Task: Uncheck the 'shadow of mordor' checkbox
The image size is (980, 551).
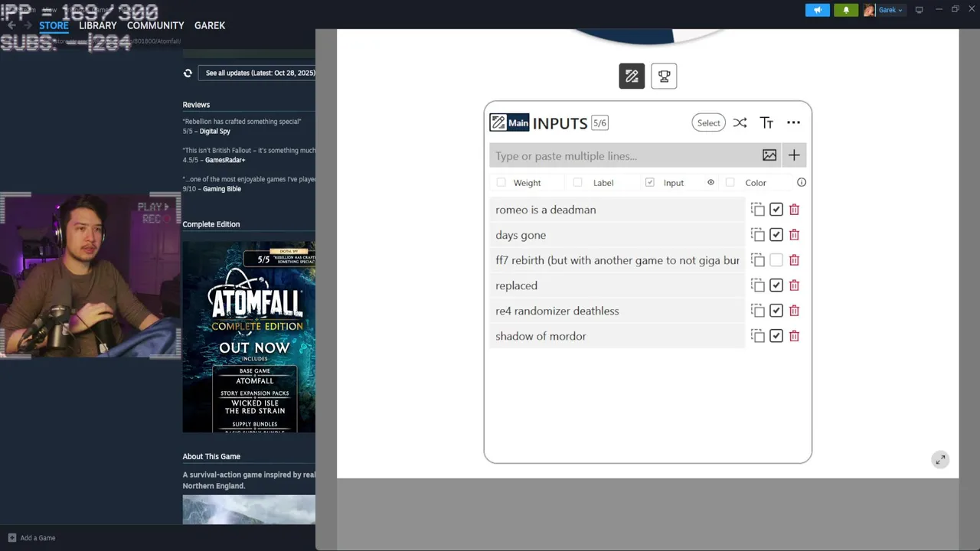Action: coord(776,335)
